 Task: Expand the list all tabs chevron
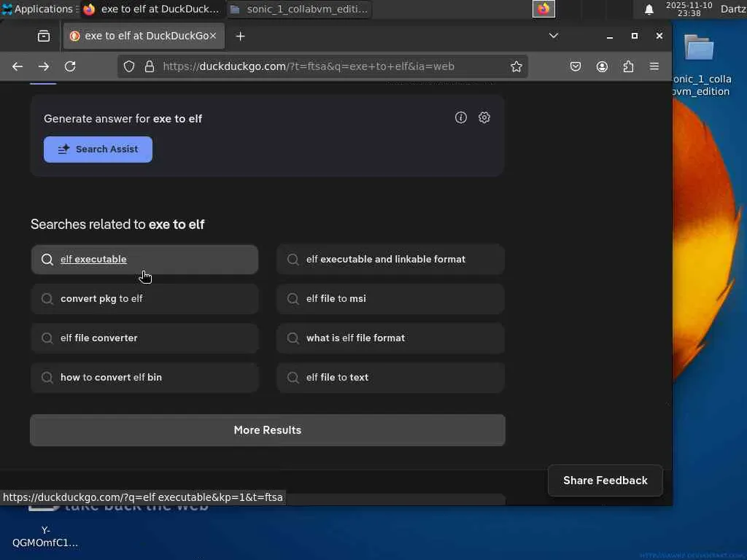click(x=553, y=36)
